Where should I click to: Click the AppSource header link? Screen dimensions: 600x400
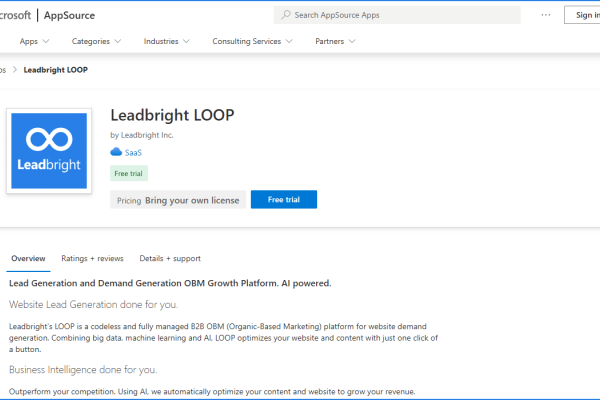(x=69, y=15)
